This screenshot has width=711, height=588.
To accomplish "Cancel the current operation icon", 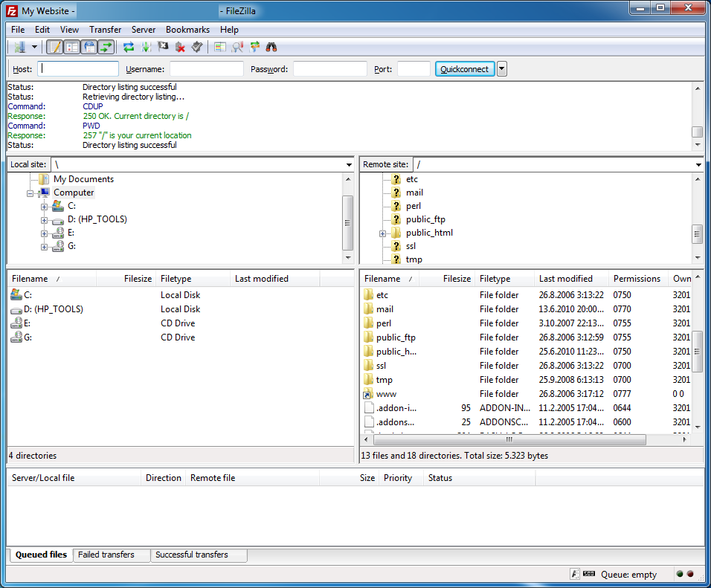I will pyautogui.click(x=163, y=47).
